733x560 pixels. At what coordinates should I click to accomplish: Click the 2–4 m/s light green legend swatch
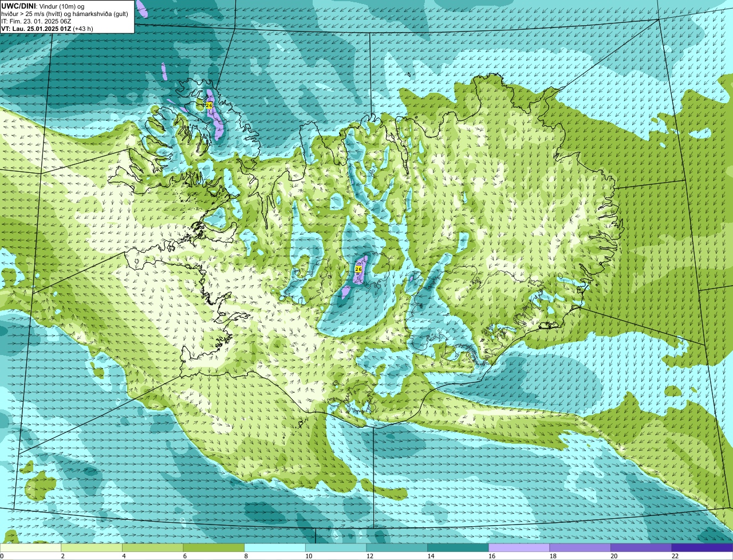point(92,547)
